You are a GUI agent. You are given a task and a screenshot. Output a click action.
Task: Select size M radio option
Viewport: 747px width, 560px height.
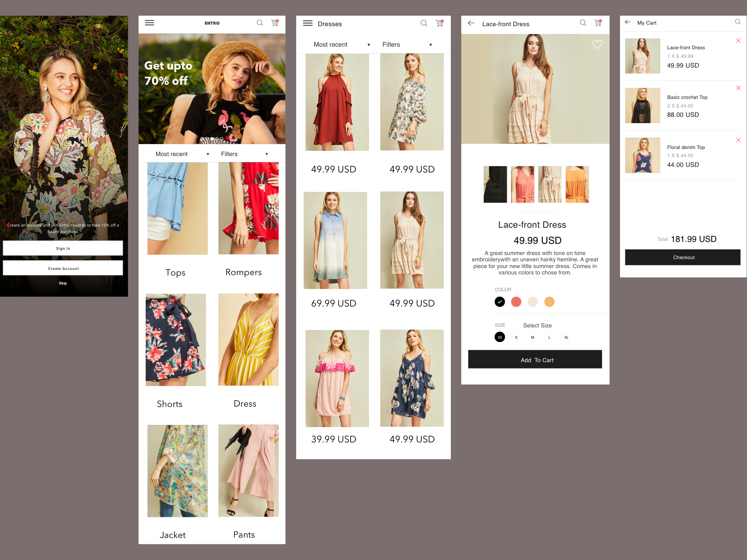click(532, 337)
